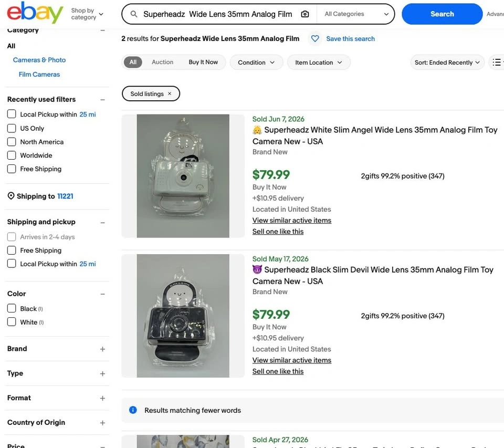This screenshot has width=504, height=448.
Task: Click the magnifier icon in search box
Action: tap(134, 14)
